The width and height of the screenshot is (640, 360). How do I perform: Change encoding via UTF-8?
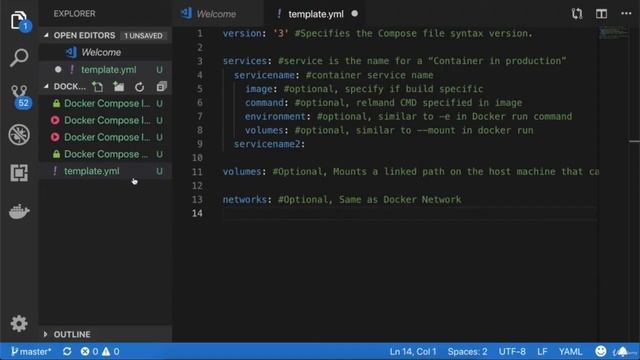pos(512,351)
